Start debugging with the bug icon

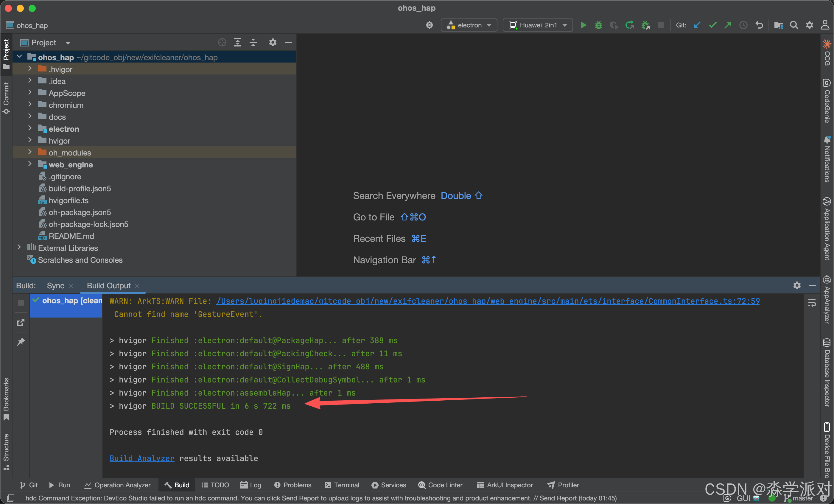point(598,25)
